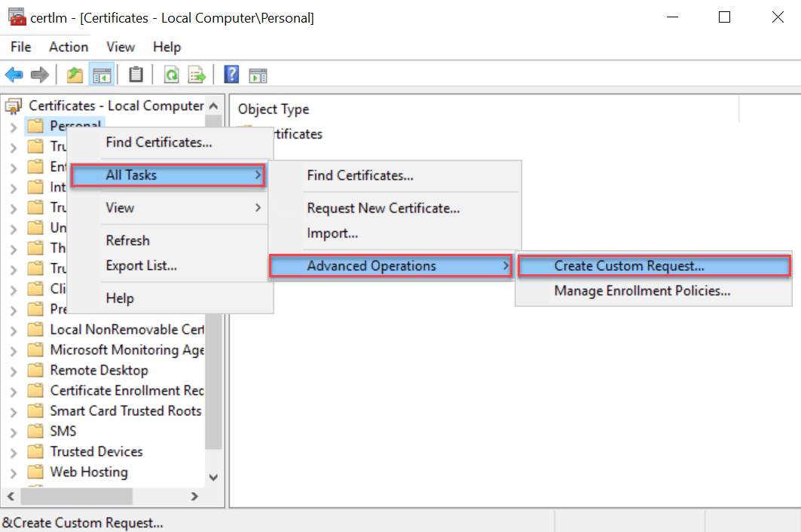The height and width of the screenshot is (532, 801).
Task: Open help via the question mark icon
Action: 230,74
